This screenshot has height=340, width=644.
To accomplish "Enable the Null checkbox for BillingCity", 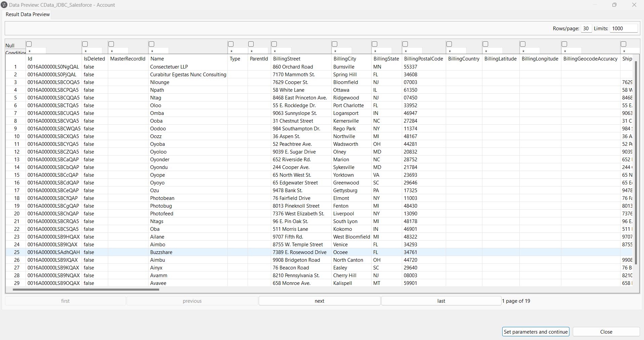I will tap(335, 44).
